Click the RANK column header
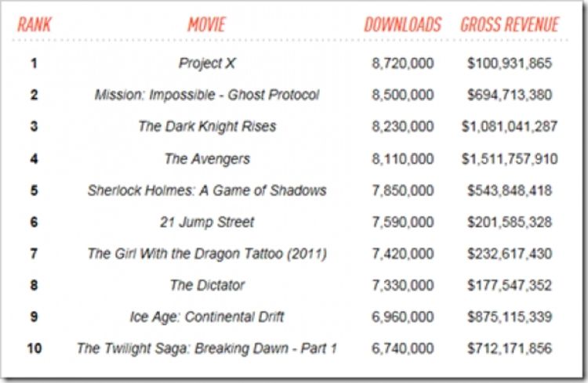 pyautogui.click(x=34, y=25)
